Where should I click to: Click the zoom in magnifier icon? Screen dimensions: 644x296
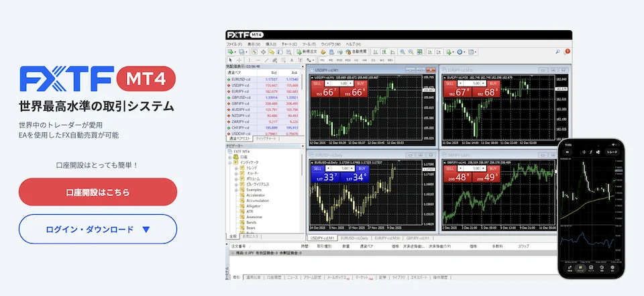pyautogui.click(x=401, y=52)
